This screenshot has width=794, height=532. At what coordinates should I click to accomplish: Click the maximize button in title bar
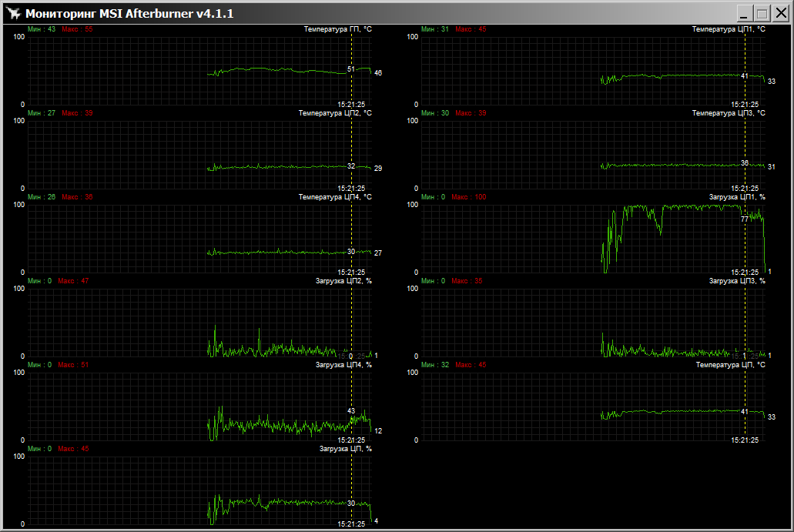click(x=762, y=13)
